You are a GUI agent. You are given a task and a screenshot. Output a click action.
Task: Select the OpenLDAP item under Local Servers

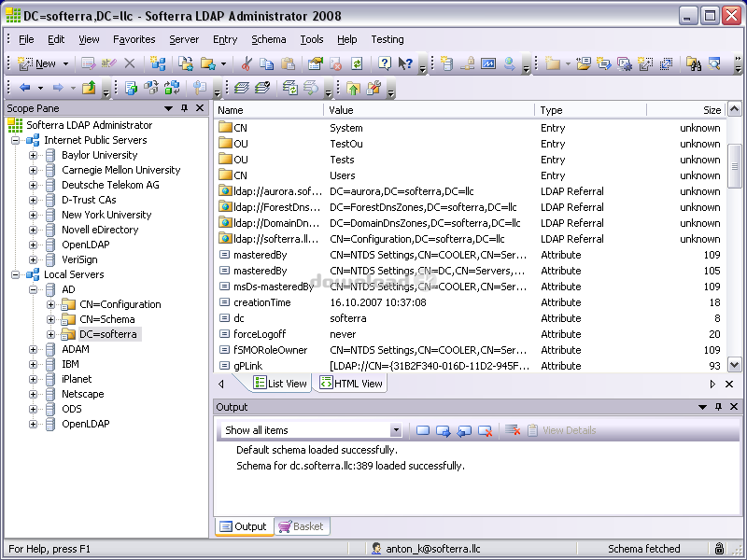86,424
